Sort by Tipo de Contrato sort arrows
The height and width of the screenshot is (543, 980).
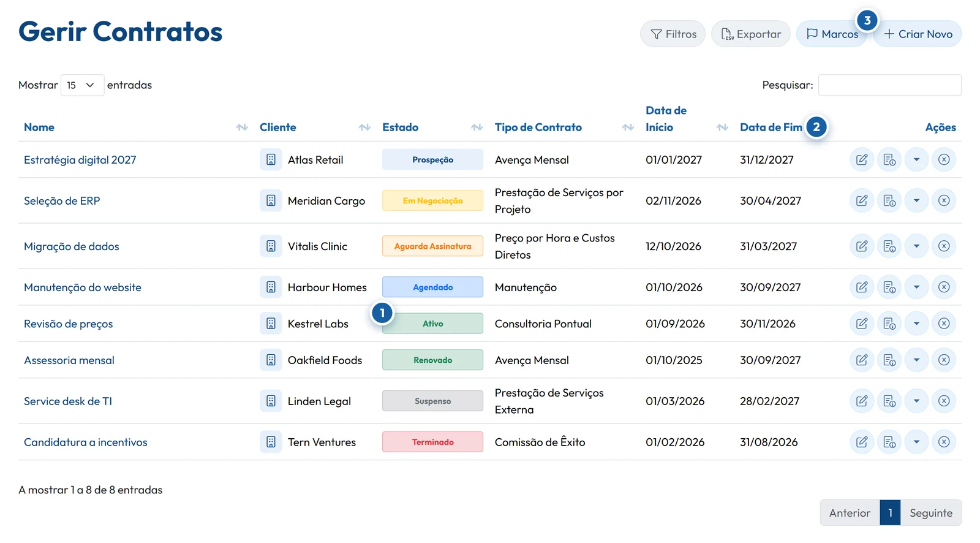pos(628,127)
